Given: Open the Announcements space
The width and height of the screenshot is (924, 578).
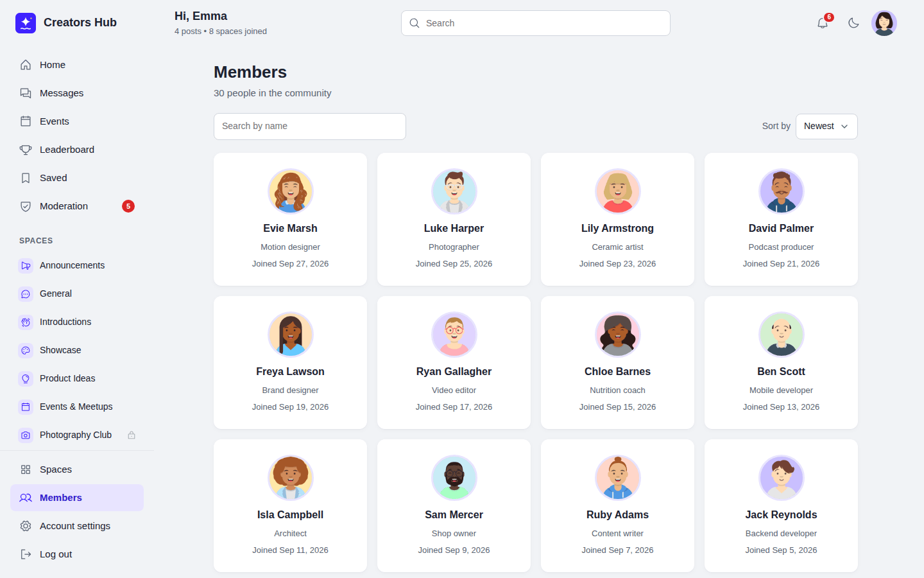Looking at the screenshot, I should pyautogui.click(x=77, y=265).
